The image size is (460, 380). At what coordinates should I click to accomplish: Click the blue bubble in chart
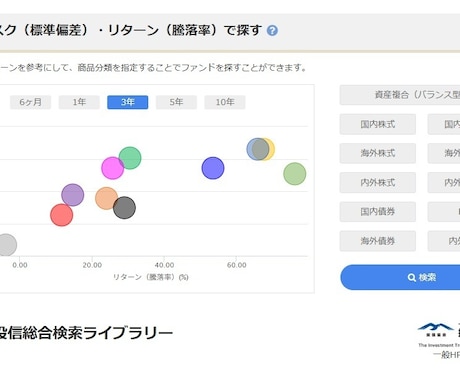(x=213, y=168)
